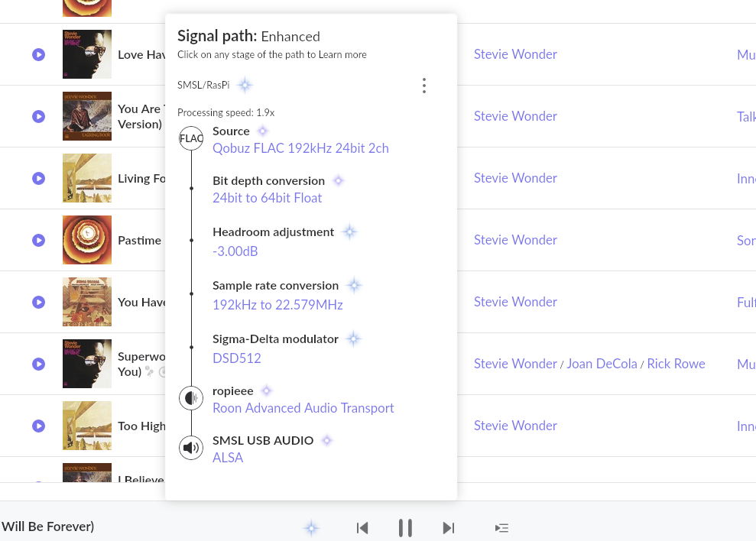This screenshot has width=756, height=541.
Task: Click Roon Advanced Audio Transport link
Action: coord(303,408)
